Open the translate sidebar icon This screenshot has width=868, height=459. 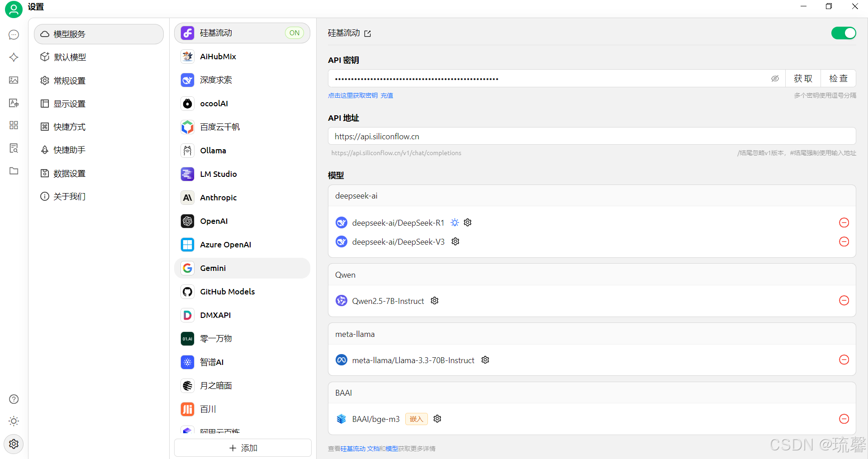[14, 103]
